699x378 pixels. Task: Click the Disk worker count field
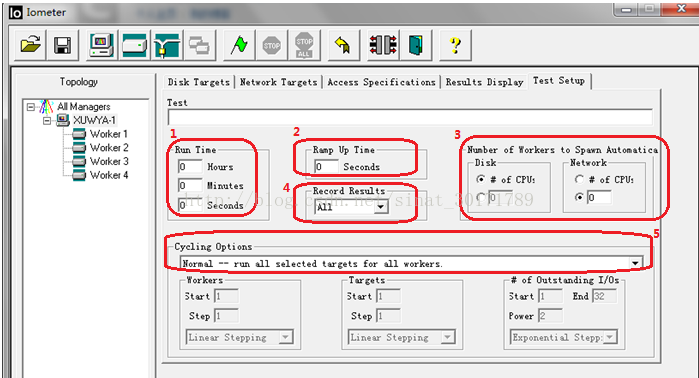coord(500,197)
